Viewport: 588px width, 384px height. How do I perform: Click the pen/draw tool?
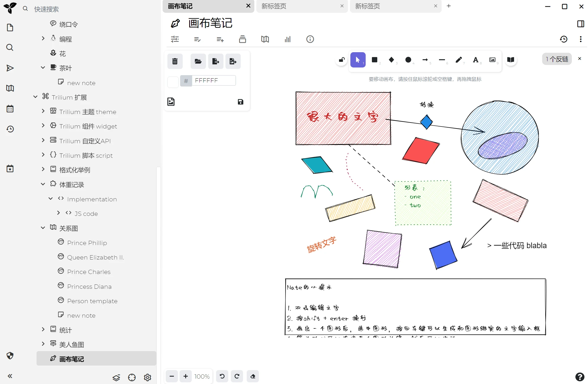tap(459, 60)
